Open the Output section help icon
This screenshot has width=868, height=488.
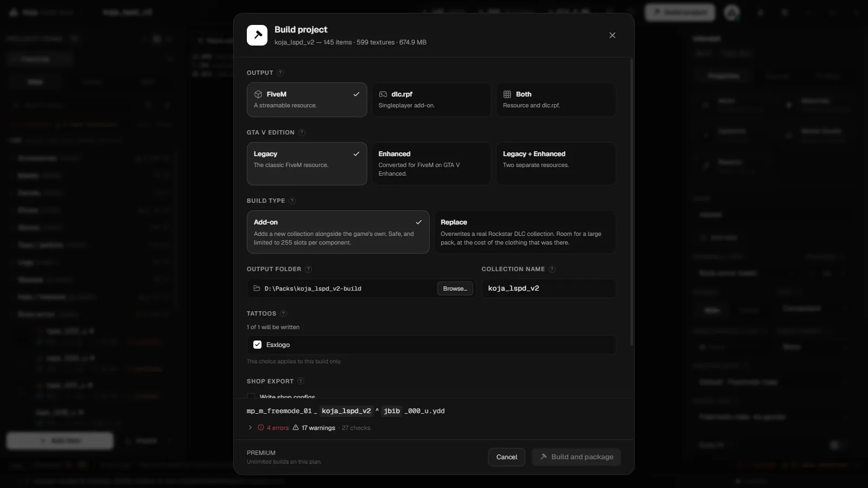click(280, 73)
